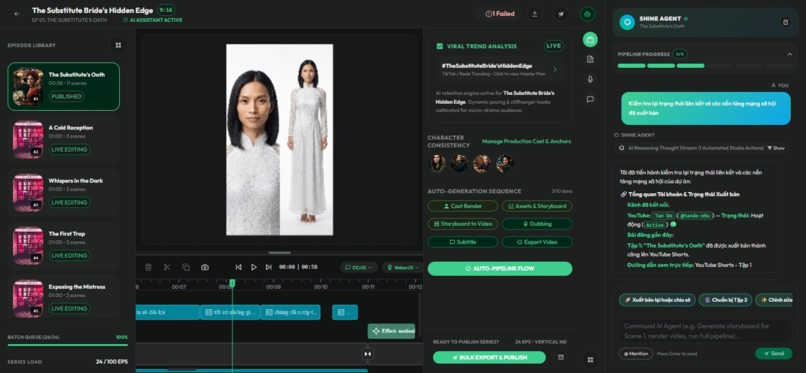Viewport: 806px width, 373px height.
Task: Run the Dubbing step
Action: coord(537,224)
